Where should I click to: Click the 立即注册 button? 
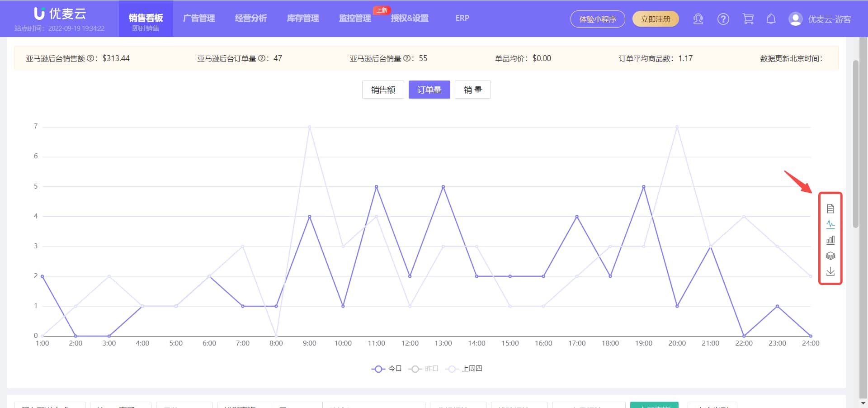[x=656, y=19]
